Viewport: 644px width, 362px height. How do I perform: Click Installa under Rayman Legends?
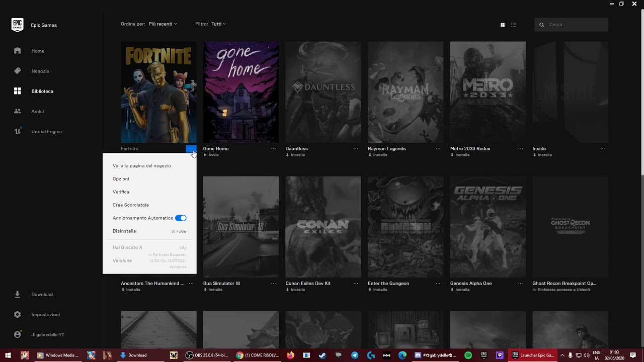pyautogui.click(x=378, y=155)
